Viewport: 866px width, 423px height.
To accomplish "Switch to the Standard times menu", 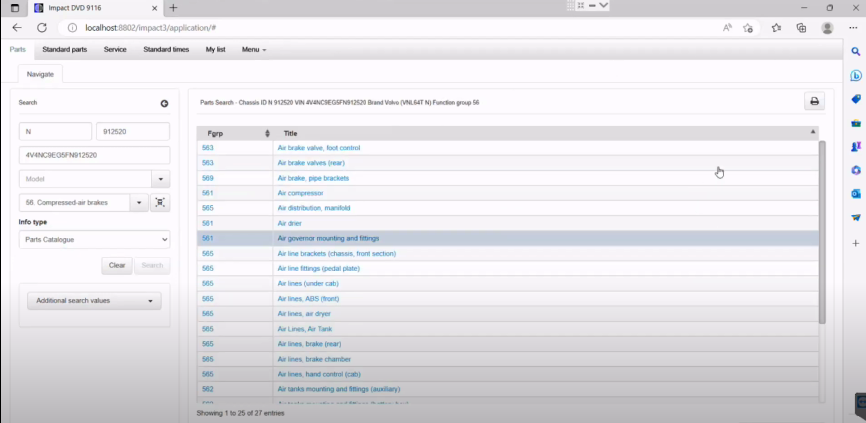I will point(166,49).
